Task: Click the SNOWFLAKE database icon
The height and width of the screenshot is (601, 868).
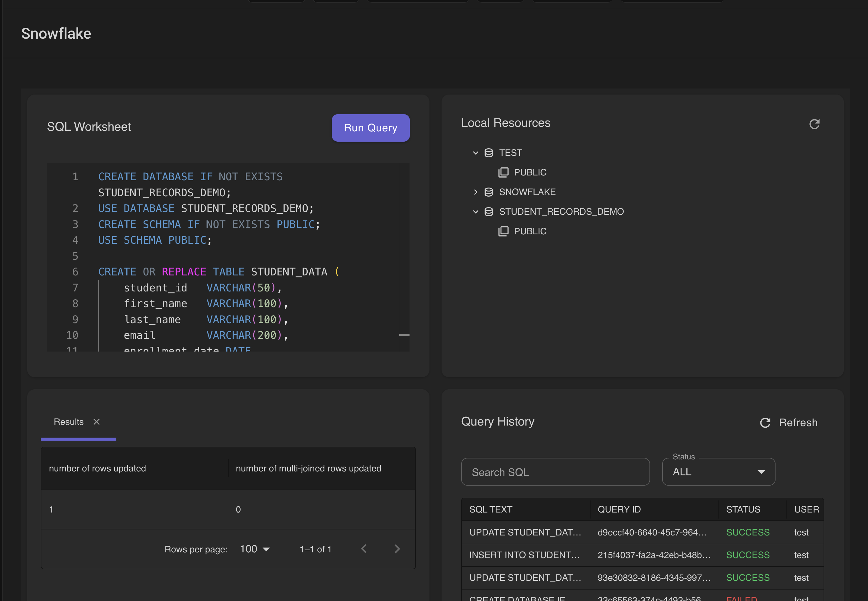Action: 489,192
